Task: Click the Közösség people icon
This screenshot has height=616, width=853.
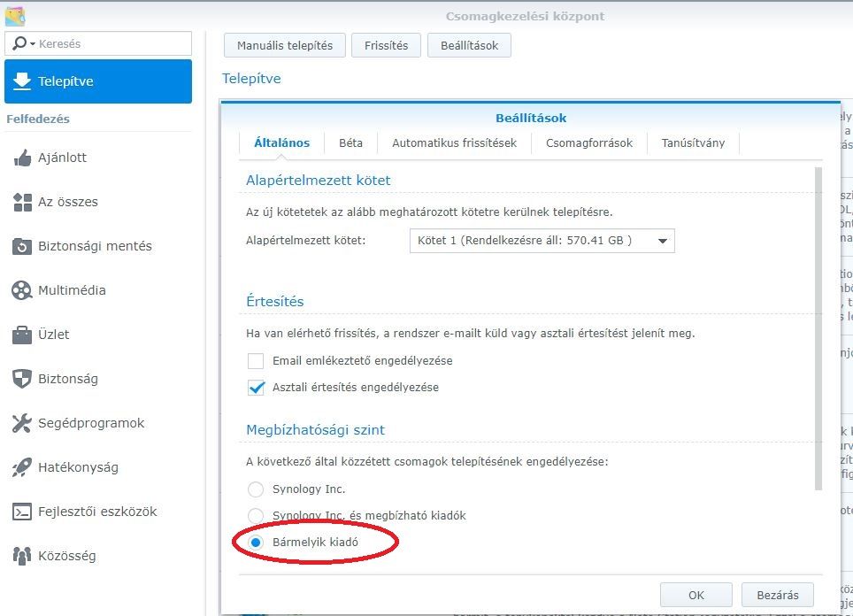Action: coord(22,556)
